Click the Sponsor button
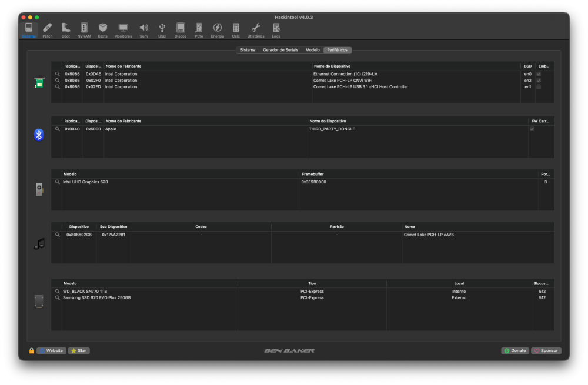This screenshot has width=588, height=385. tap(546, 350)
